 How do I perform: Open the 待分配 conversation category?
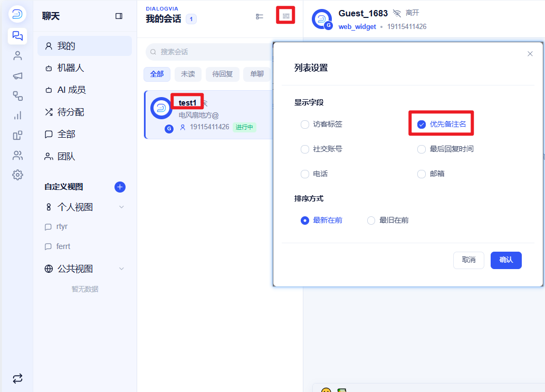pyautogui.click(x=84, y=112)
